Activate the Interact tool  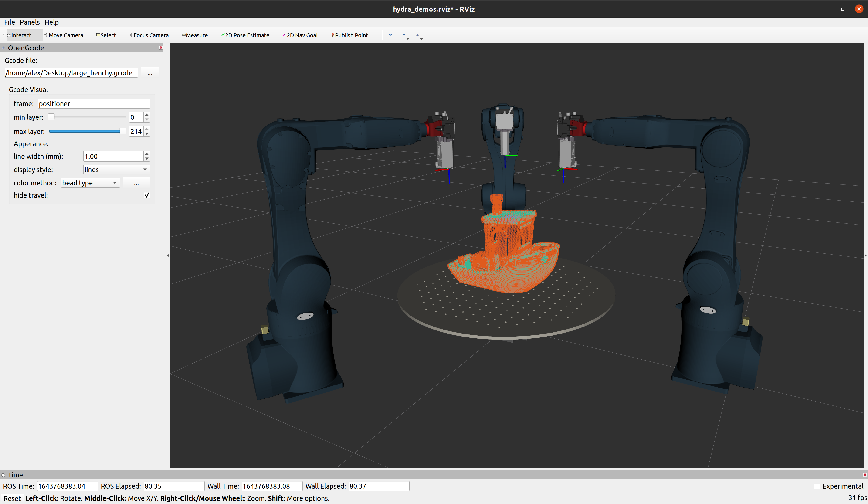coord(20,35)
